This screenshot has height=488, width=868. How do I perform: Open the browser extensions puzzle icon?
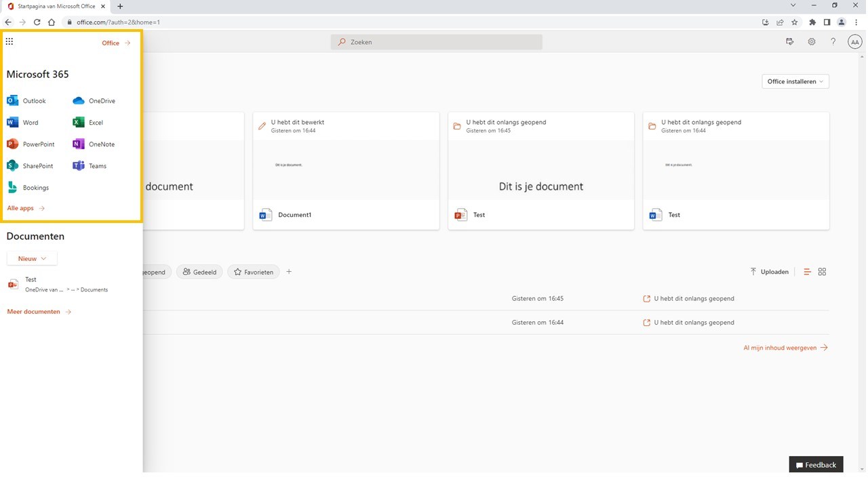[812, 22]
